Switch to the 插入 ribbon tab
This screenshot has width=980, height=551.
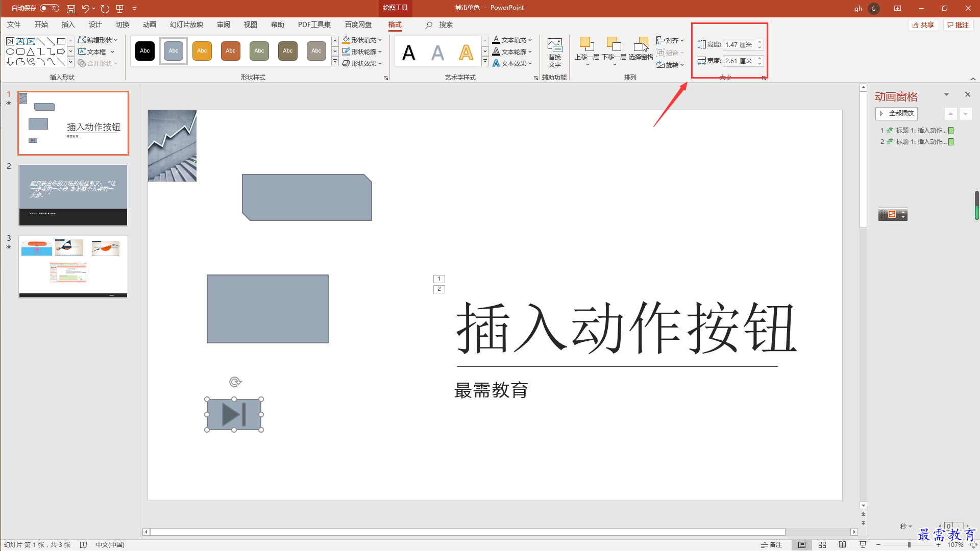(68, 24)
